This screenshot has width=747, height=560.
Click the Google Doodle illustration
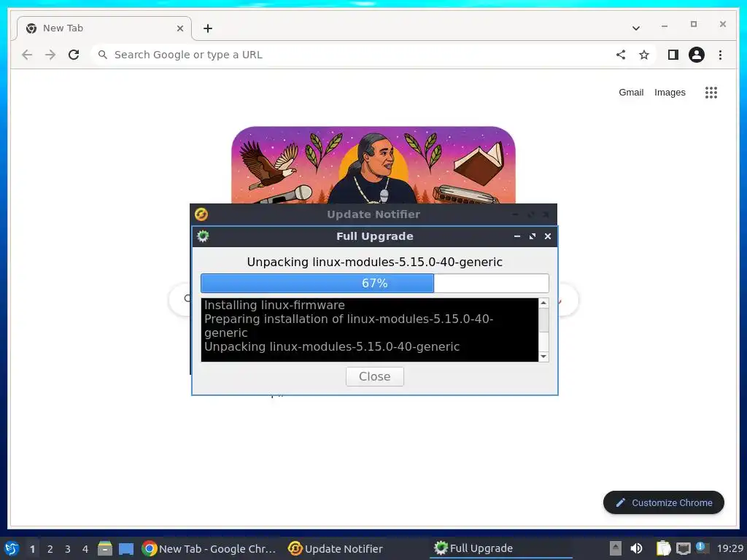(373, 165)
